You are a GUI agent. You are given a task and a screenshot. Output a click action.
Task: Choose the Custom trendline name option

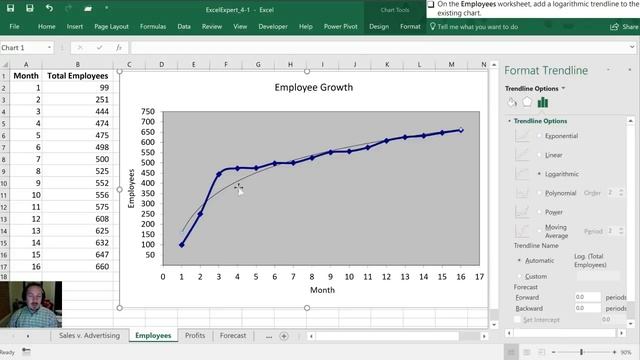click(x=519, y=276)
